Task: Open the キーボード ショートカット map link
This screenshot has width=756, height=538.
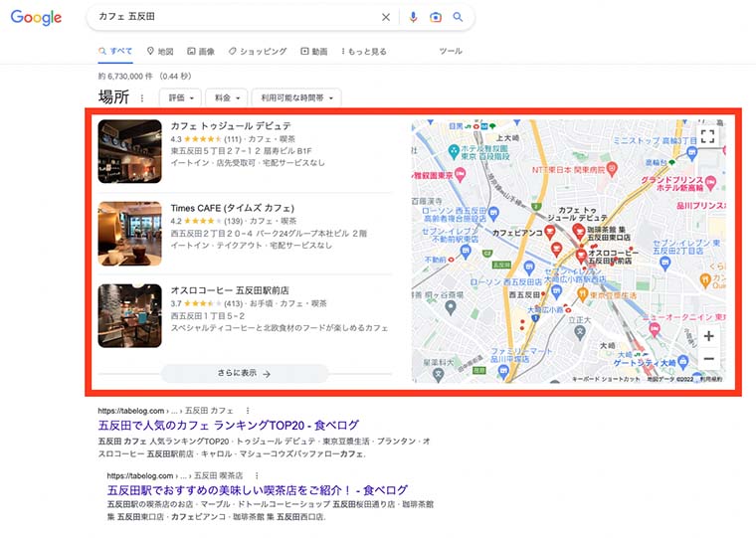Action: point(606,379)
